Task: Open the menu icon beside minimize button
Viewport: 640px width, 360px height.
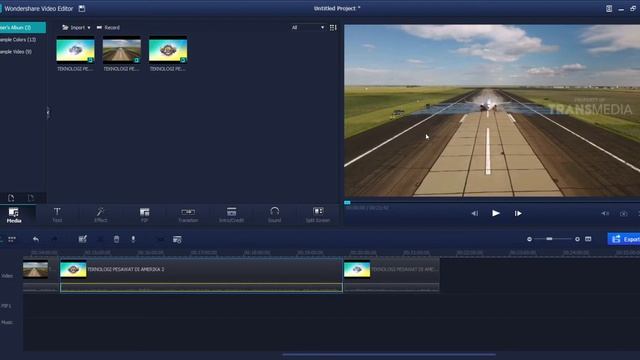Action: (x=609, y=9)
